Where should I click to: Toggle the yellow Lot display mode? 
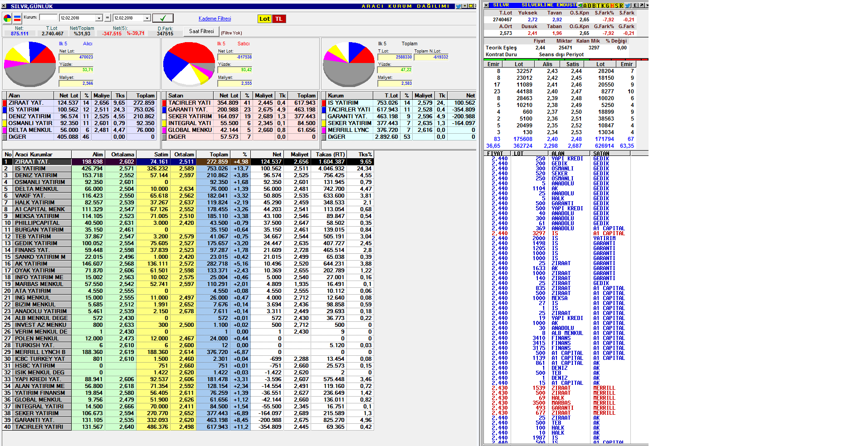264,19
